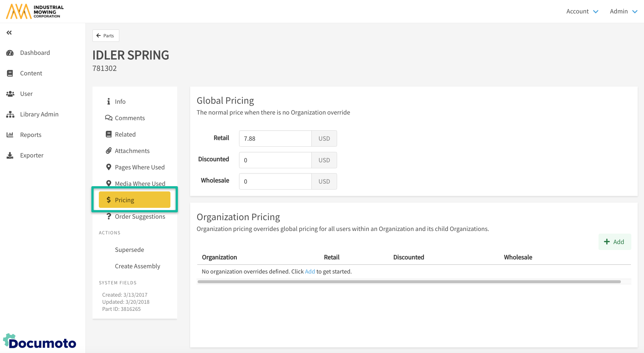Collapse the sidebar with double-chevron icon
Viewport: 644px width, 353px height.
(9, 33)
